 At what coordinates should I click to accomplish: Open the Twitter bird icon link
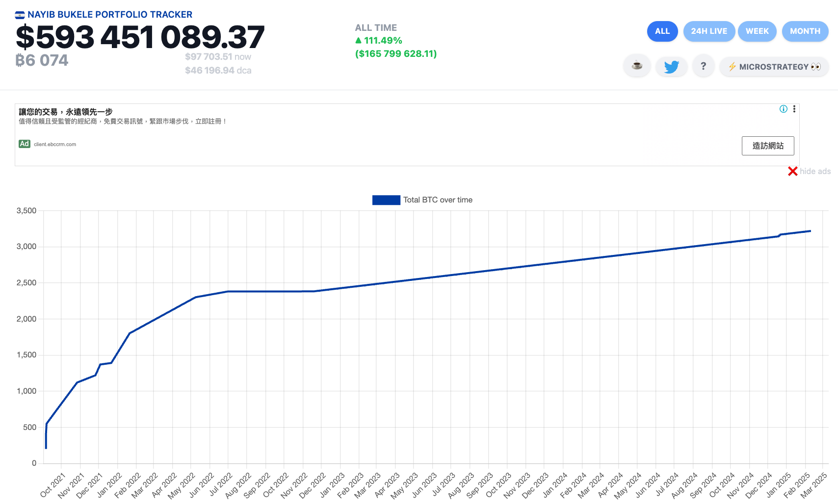pos(671,66)
